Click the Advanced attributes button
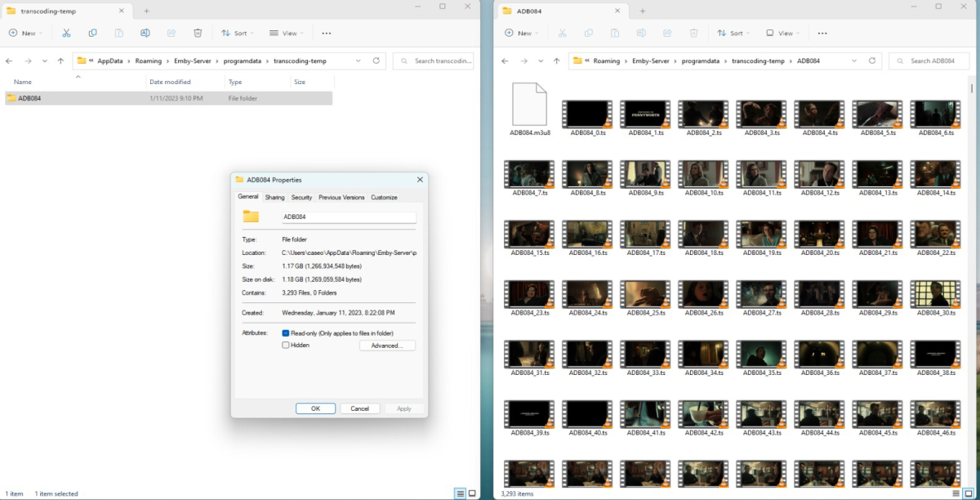The image size is (980, 500). (388, 345)
